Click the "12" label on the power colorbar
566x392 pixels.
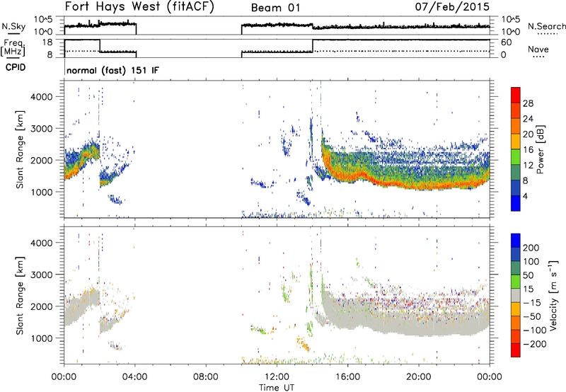point(528,166)
